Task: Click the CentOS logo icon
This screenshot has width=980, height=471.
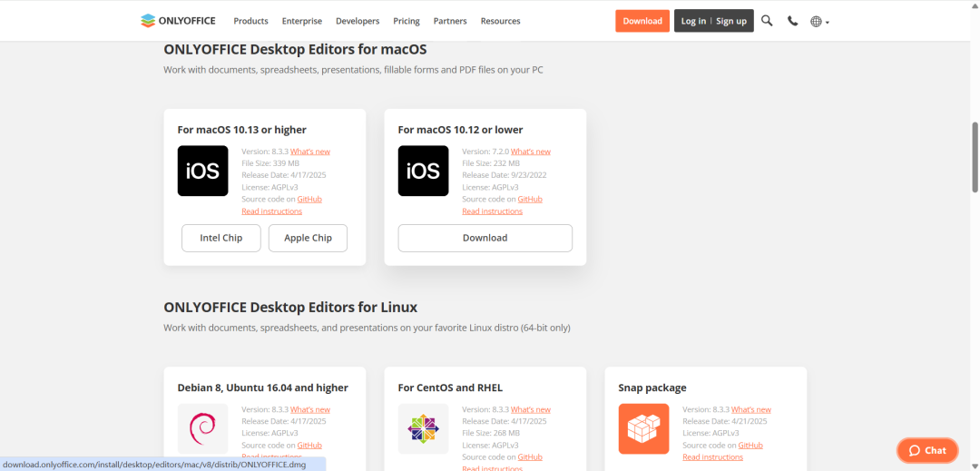Action: (423, 428)
